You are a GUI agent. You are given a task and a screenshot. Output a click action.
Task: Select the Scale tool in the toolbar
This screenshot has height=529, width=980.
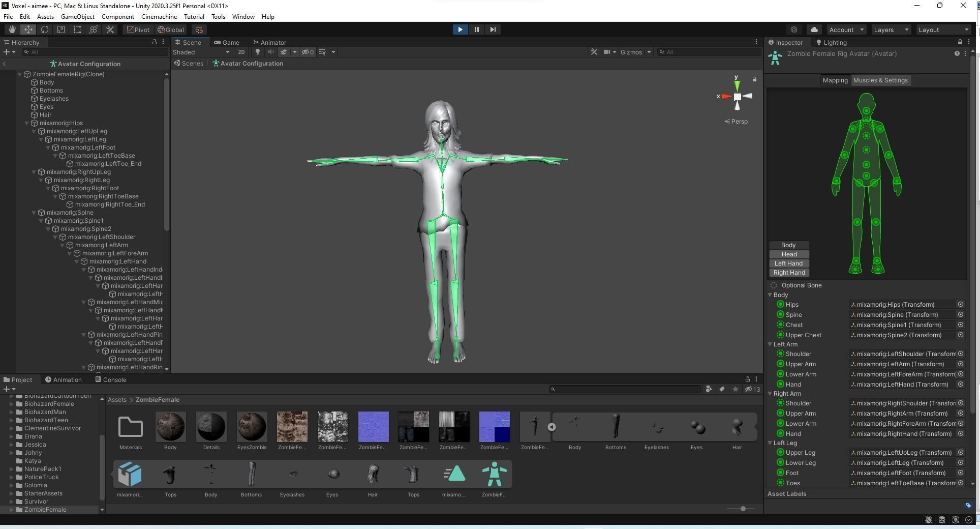click(60, 30)
